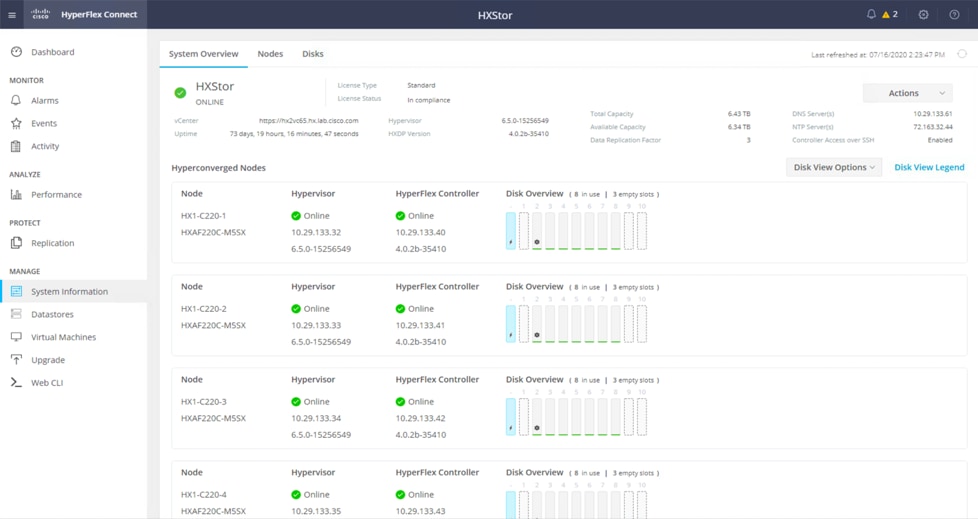This screenshot has height=519, width=978.
Task: Click HX1-C220-1 empty disk slot 10
Action: tap(642, 231)
